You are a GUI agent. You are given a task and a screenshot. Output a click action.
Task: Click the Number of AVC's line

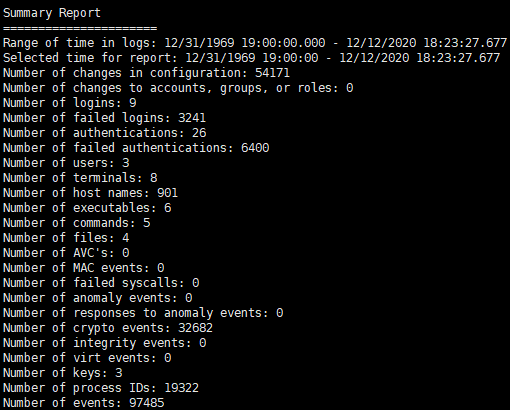(x=66, y=253)
